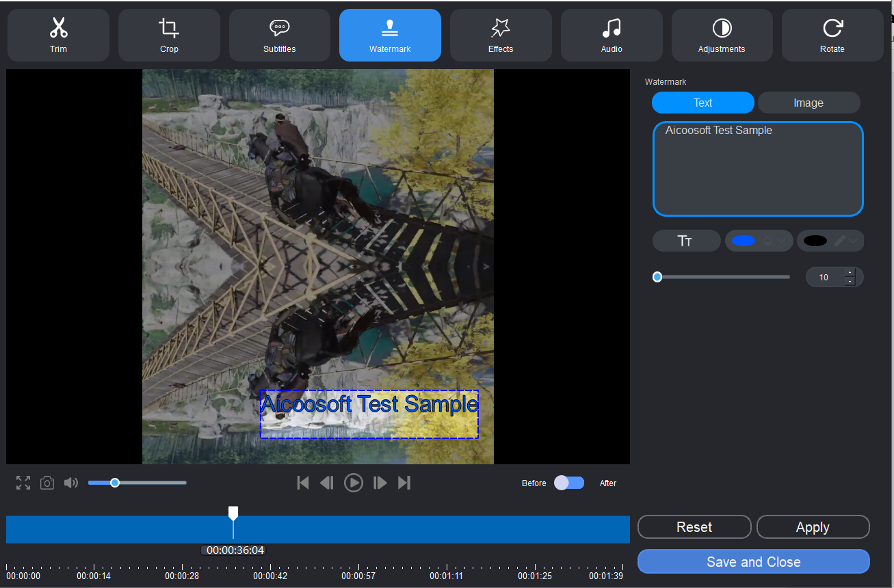The image size is (894, 588).
Task: Click the blue timeline clip bar
Action: (x=318, y=530)
